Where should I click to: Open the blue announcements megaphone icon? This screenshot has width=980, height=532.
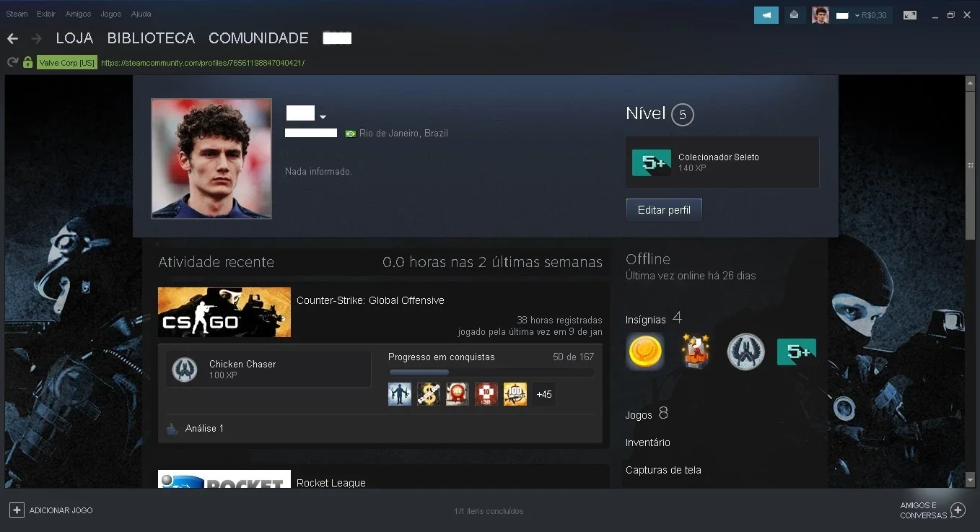[766, 15]
